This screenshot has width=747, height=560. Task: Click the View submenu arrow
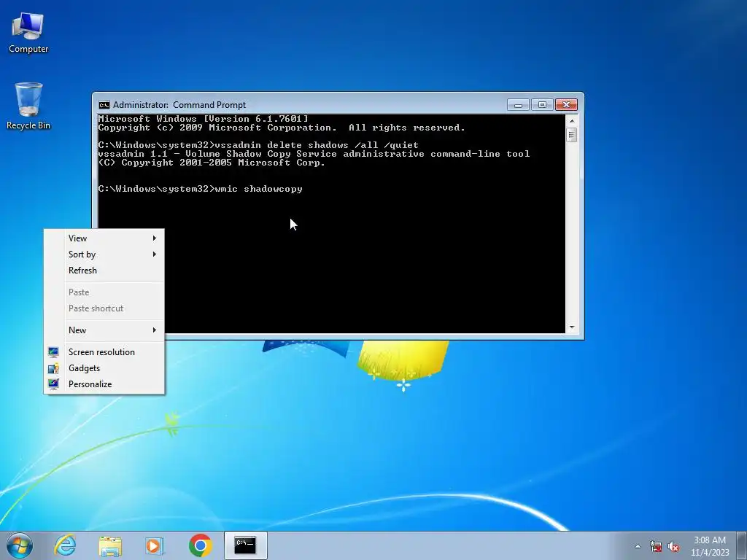point(155,238)
